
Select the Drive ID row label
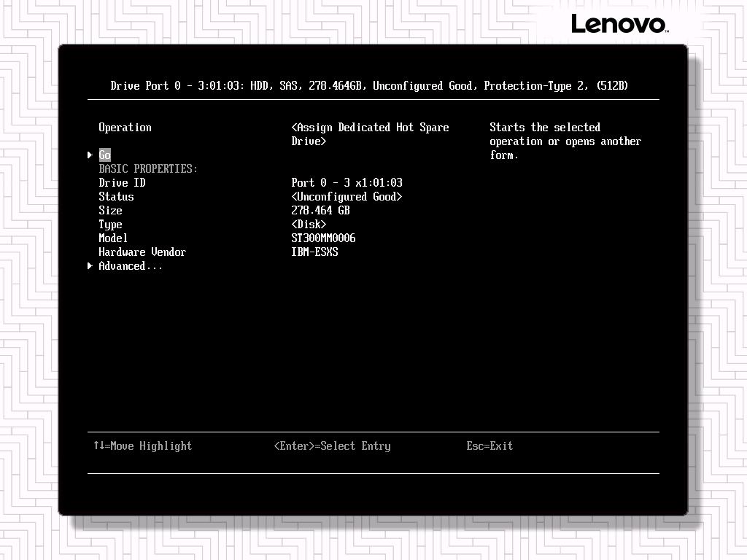point(122,183)
